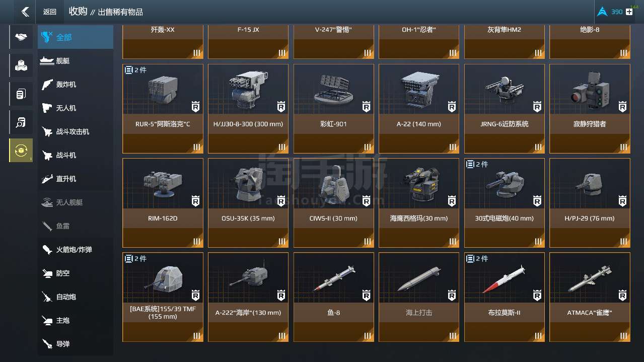Switch to the 轰炸机 bombers category
This screenshot has height=362, width=644.
click(x=76, y=85)
